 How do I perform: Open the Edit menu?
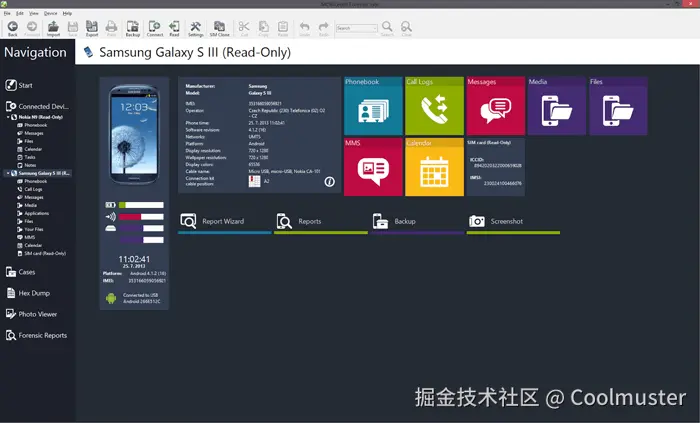click(x=20, y=13)
